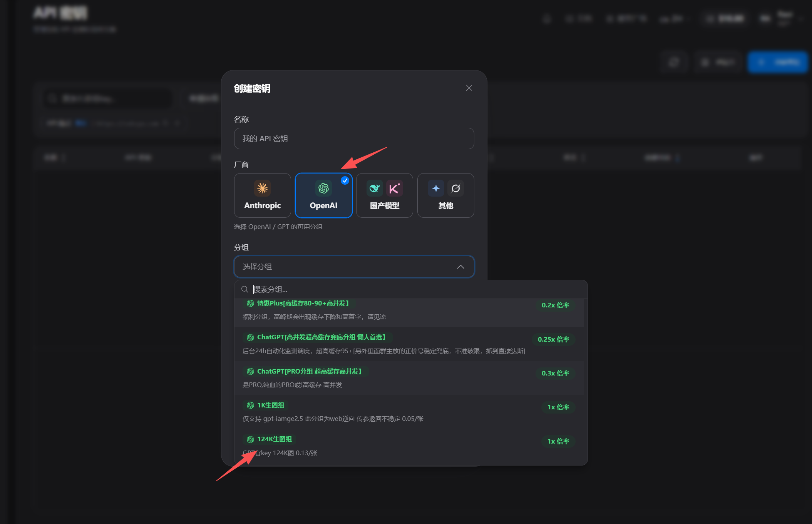Screen dimensions: 812x524
Task: Click OpenAI icon beside 1K生图组
Action: [250, 405]
